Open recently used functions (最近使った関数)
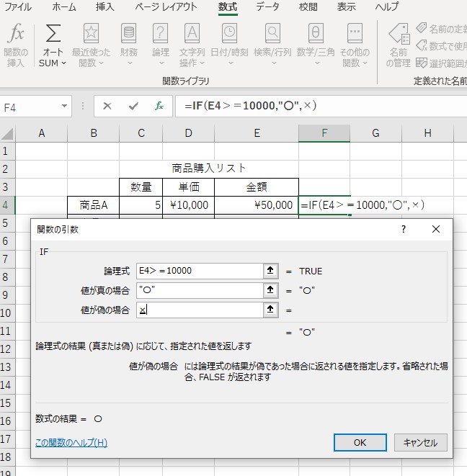Viewport: 467px width, 476px height. (x=91, y=44)
